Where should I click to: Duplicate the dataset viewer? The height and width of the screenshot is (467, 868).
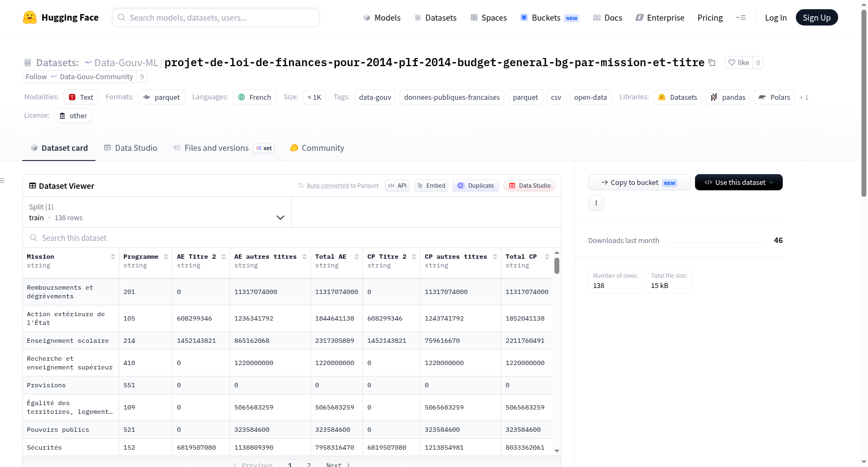pos(476,185)
